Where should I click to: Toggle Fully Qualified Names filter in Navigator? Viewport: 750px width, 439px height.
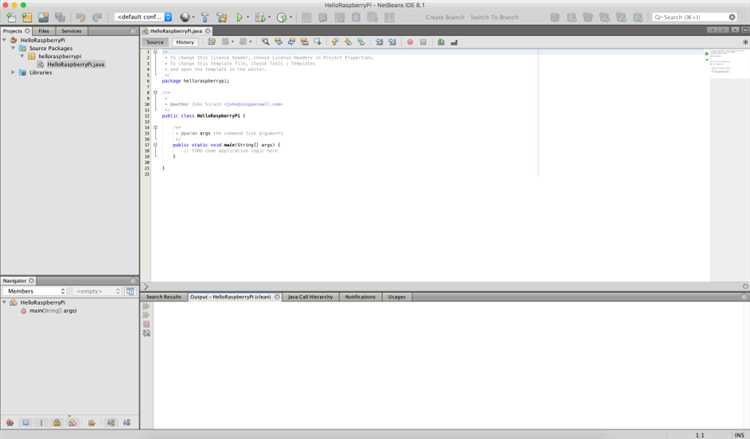click(x=91, y=423)
